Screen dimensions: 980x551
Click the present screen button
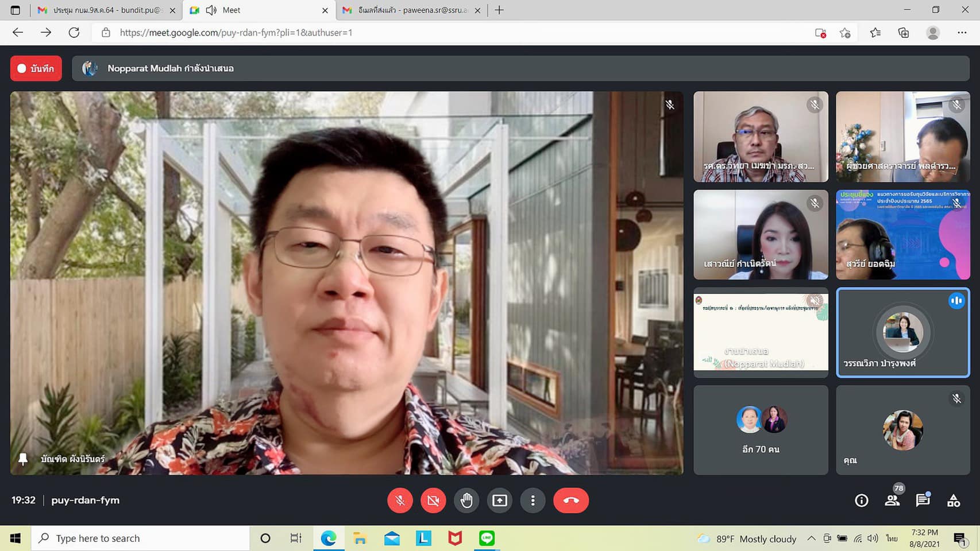(x=500, y=500)
